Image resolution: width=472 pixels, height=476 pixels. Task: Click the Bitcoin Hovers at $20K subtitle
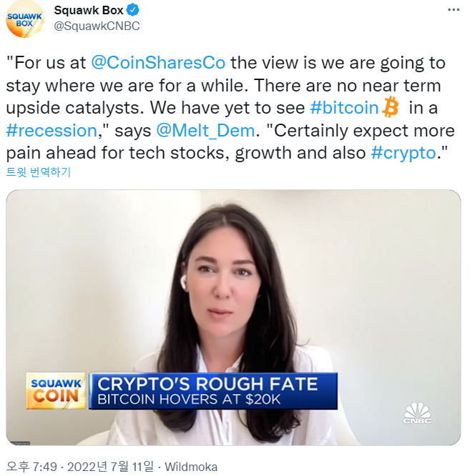(x=189, y=400)
